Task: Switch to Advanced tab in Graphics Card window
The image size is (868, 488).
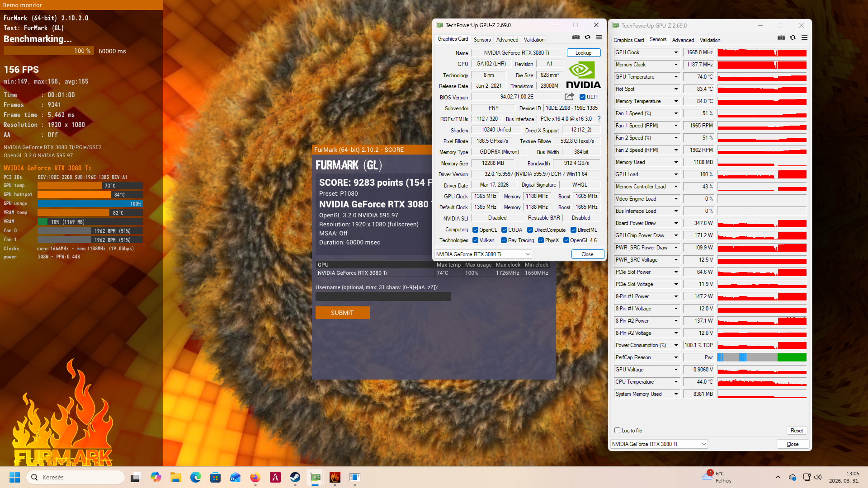Action: click(x=507, y=40)
